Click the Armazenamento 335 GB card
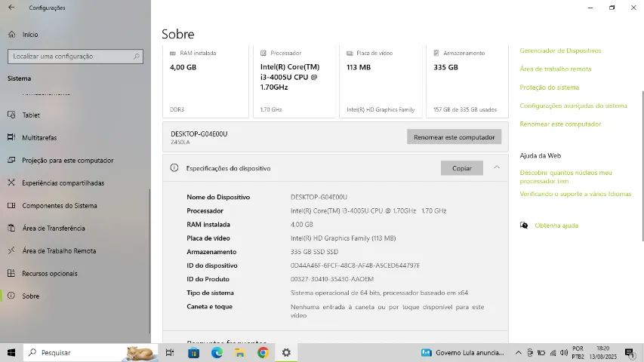The width and height of the screenshot is (644, 362). pos(467,81)
